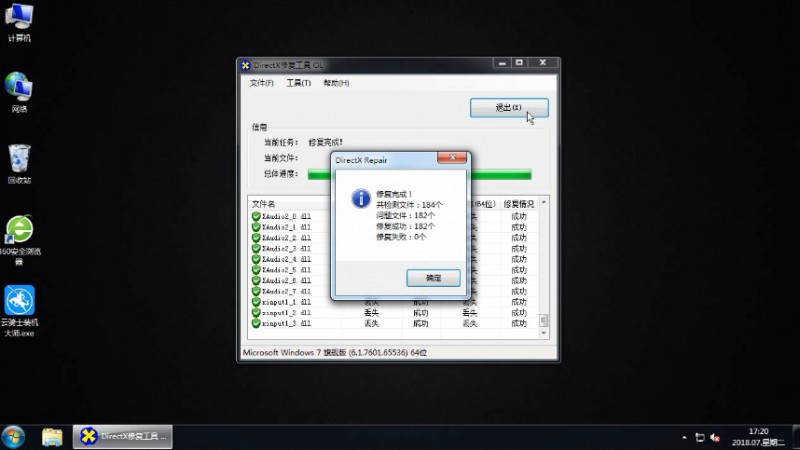
Task: Minimize the DirectX修复工具 window
Action: 502,63
